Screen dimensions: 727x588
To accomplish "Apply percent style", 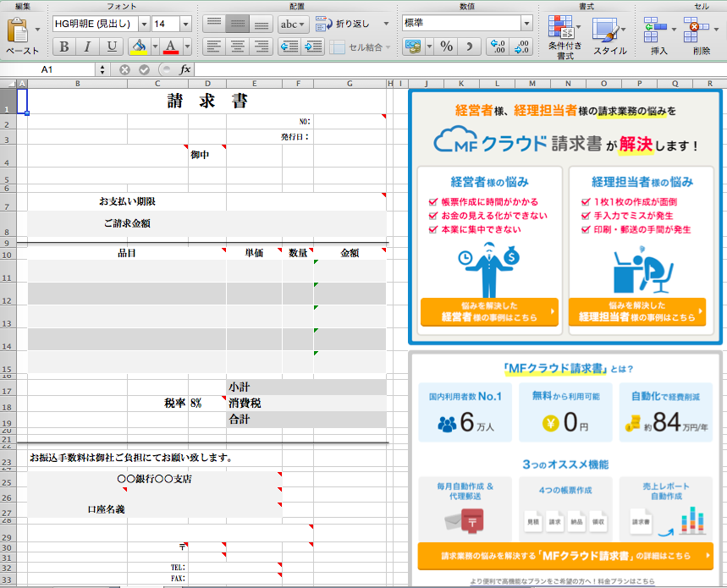I will (x=447, y=47).
